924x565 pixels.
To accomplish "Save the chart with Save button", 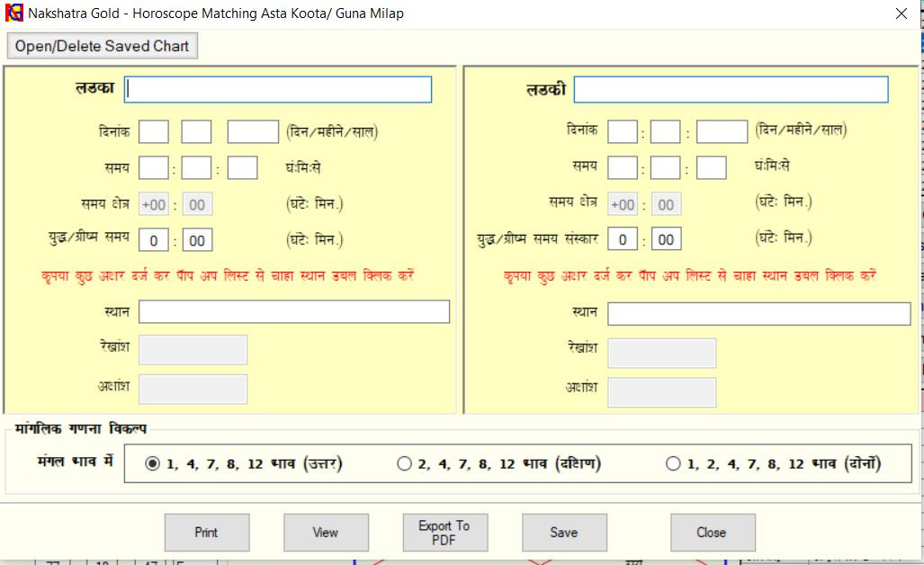I will tap(563, 533).
